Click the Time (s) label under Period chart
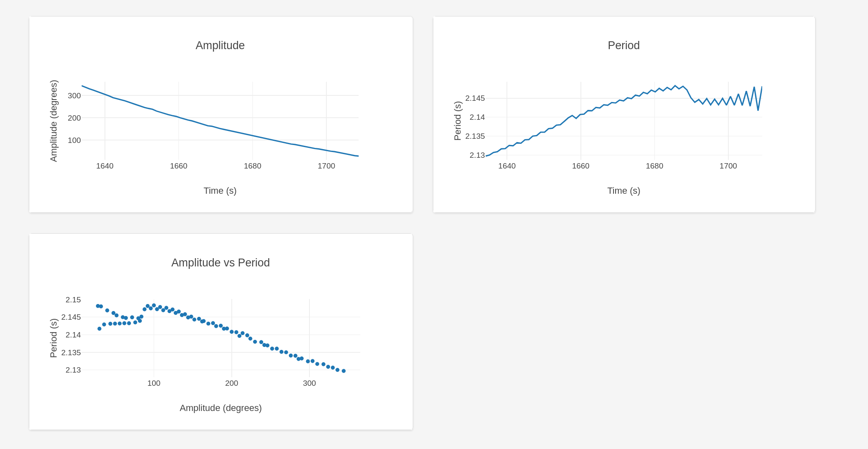868x449 pixels. point(623,191)
